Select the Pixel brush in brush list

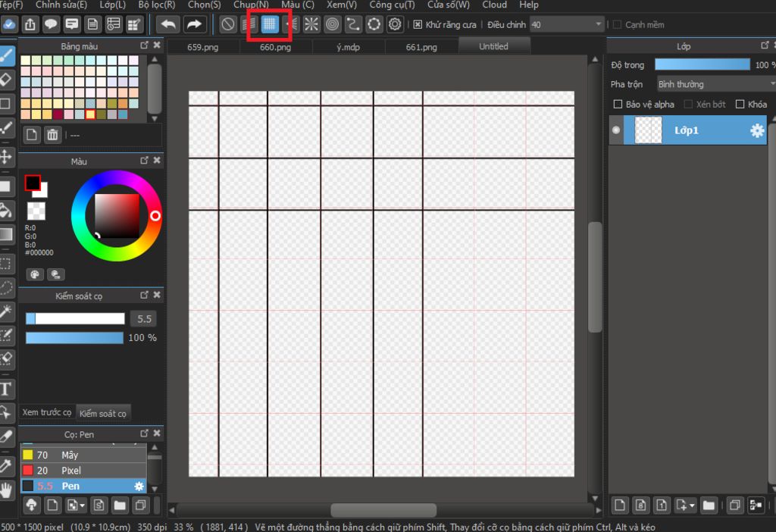pyautogui.click(x=83, y=470)
